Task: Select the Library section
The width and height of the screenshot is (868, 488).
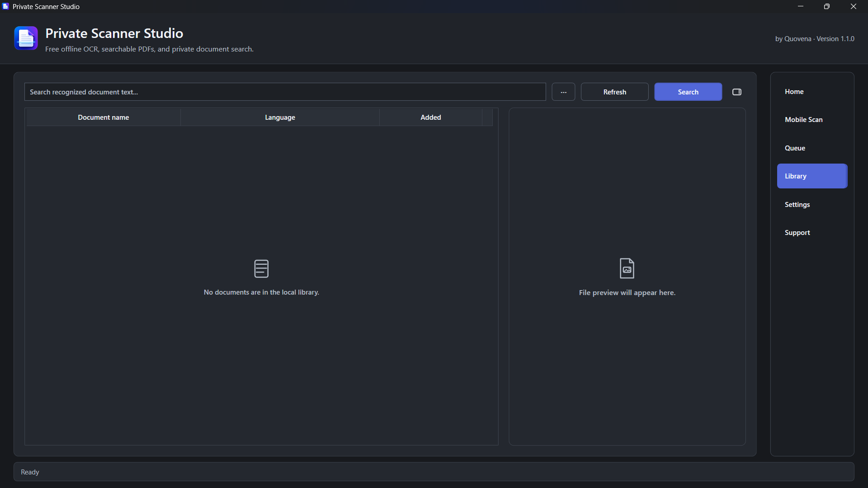Action: (x=812, y=176)
